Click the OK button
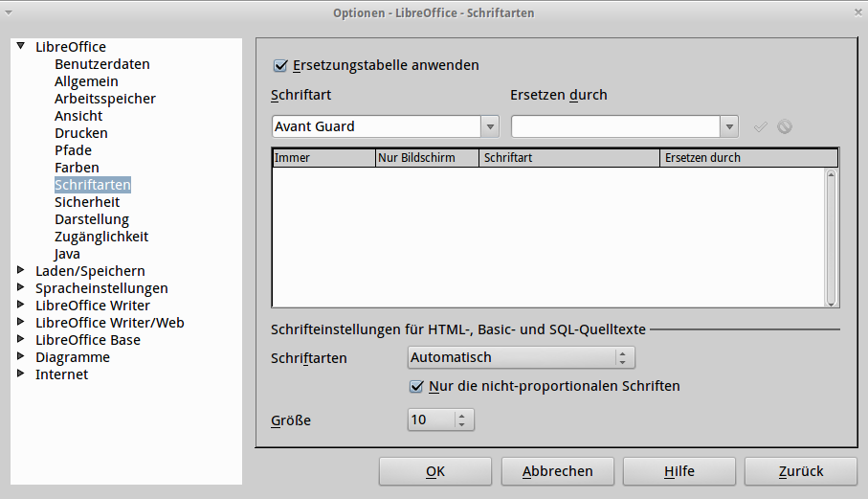Screen dimensions: 868x499 [x=434, y=471]
